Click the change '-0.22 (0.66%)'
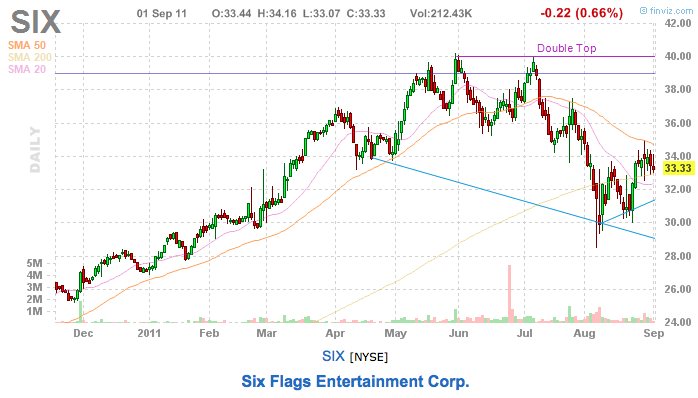Screen dimensions: 698x398 pyautogui.click(x=581, y=13)
